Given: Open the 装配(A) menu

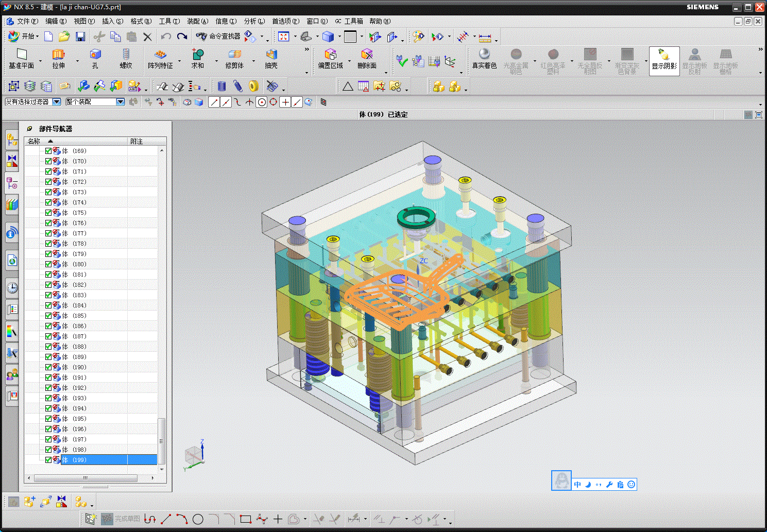Looking at the screenshot, I should (197, 21).
